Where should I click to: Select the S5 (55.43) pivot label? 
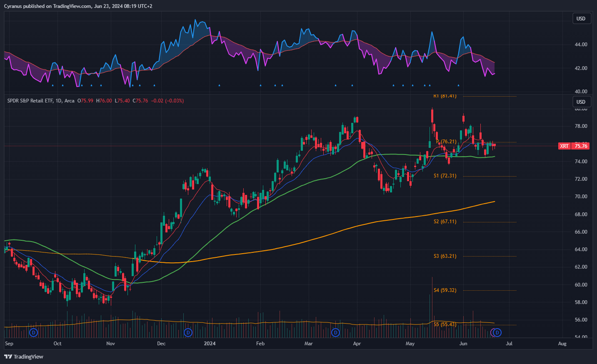click(445, 324)
